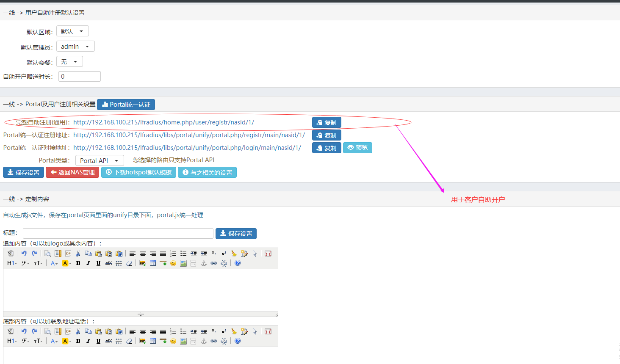
Task: Open H1 heading dropdown in 追加内容 editor
Action: (12, 263)
